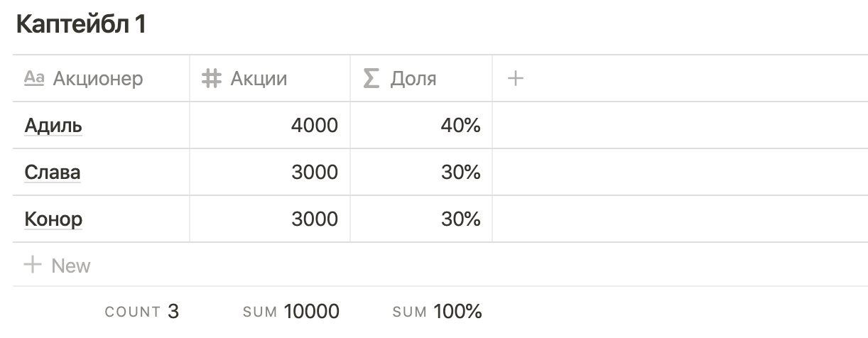The image size is (868, 338).
Task: Click the text type icon beside Акционер
Action: point(34,78)
